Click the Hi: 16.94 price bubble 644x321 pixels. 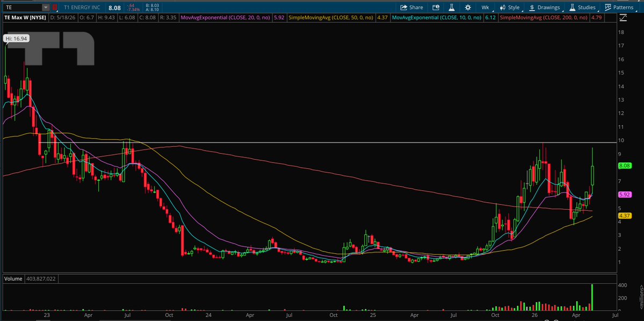point(17,39)
